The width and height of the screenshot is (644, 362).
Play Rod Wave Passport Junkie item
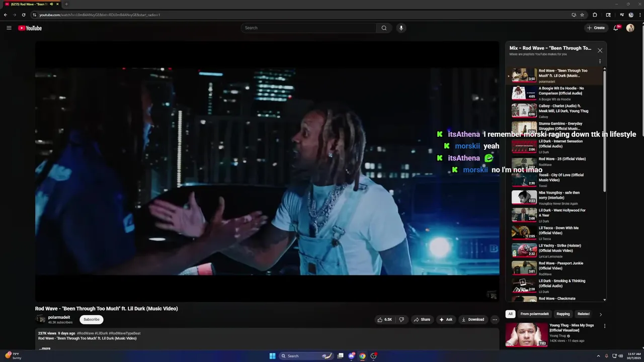click(555, 268)
